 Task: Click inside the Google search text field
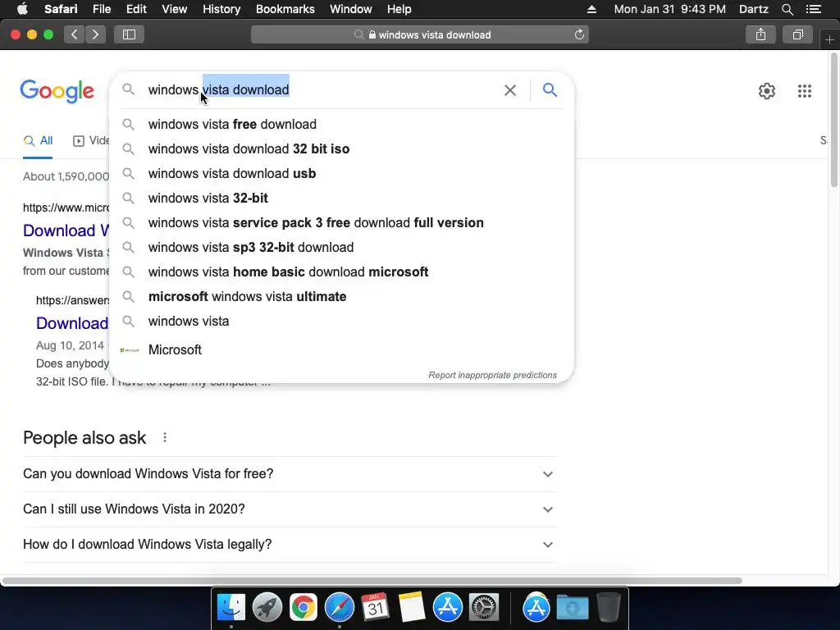coord(322,90)
